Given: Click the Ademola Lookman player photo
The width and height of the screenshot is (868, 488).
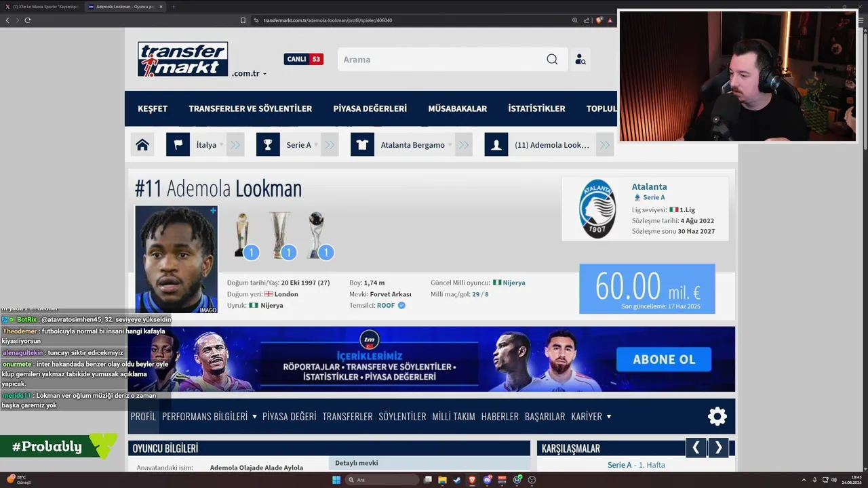Looking at the screenshot, I should point(176,260).
